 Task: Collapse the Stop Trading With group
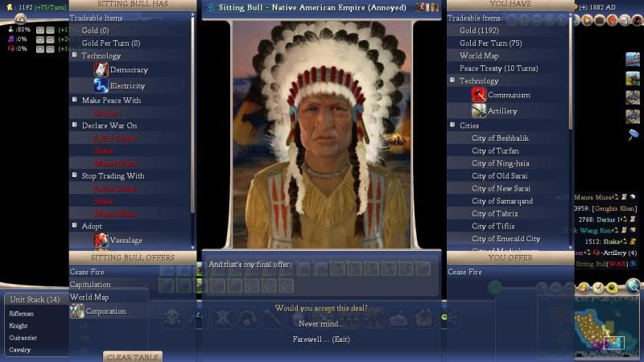tap(75, 175)
